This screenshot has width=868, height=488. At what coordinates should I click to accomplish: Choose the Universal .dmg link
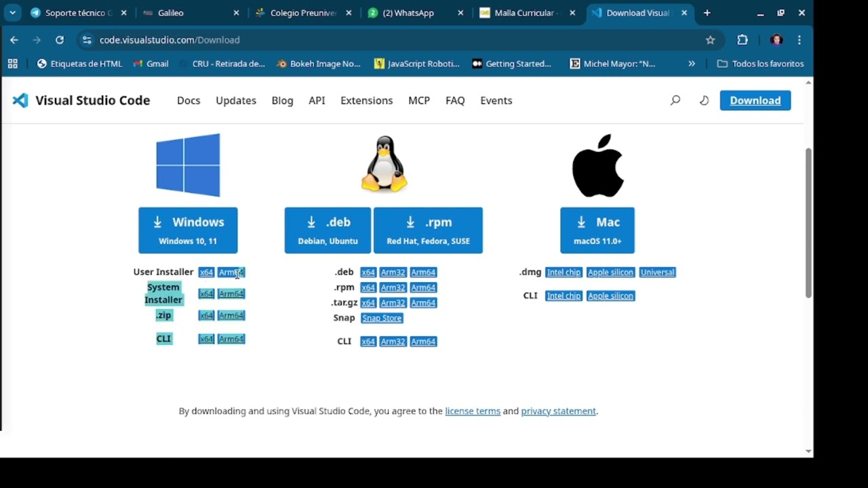click(x=658, y=272)
